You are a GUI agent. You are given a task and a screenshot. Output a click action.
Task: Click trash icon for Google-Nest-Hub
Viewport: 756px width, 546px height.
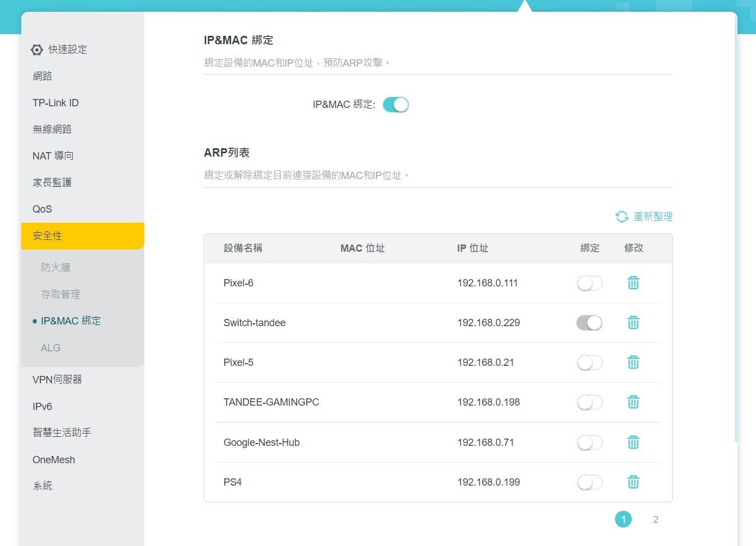coord(633,443)
